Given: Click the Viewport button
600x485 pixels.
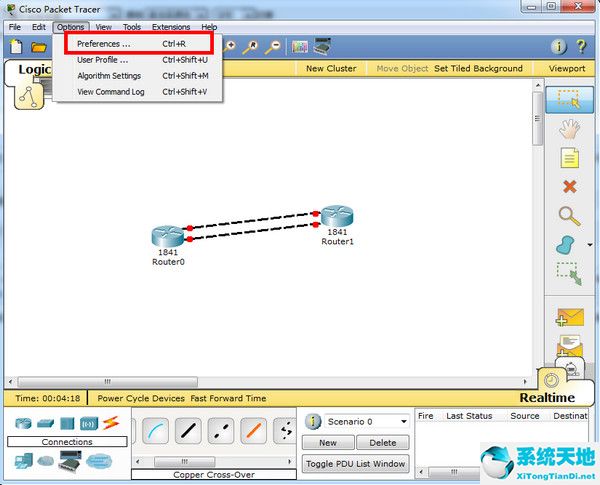Looking at the screenshot, I should (567, 69).
